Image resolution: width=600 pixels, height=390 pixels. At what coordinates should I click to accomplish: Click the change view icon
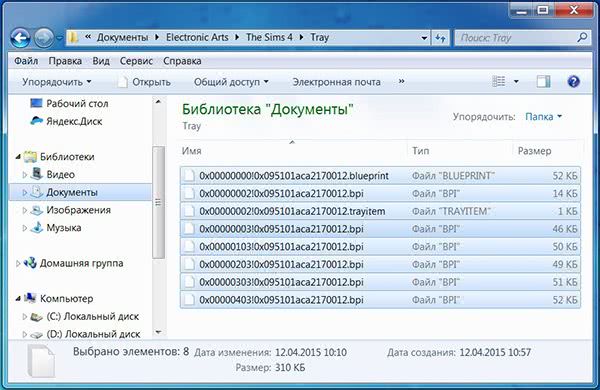(499, 82)
